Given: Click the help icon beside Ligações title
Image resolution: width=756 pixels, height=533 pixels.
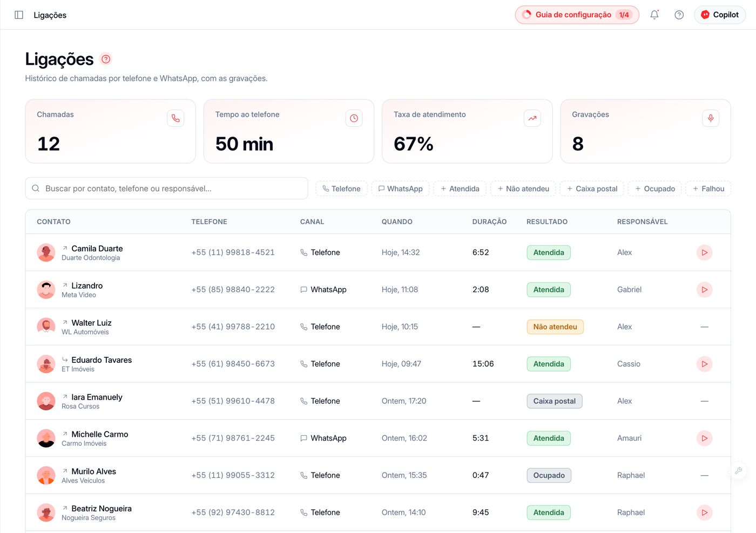Looking at the screenshot, I should coord(106,59).
